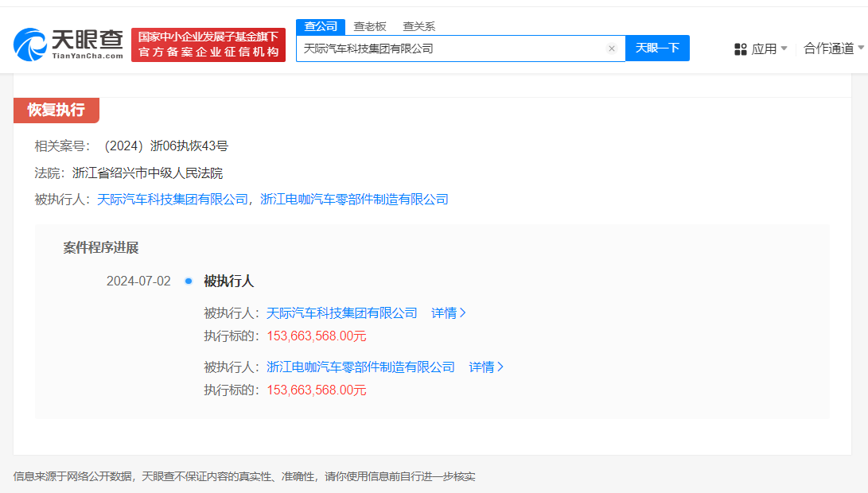Switch to the 查老板 tab
The image size is (868, 493).
pos(371,26)
